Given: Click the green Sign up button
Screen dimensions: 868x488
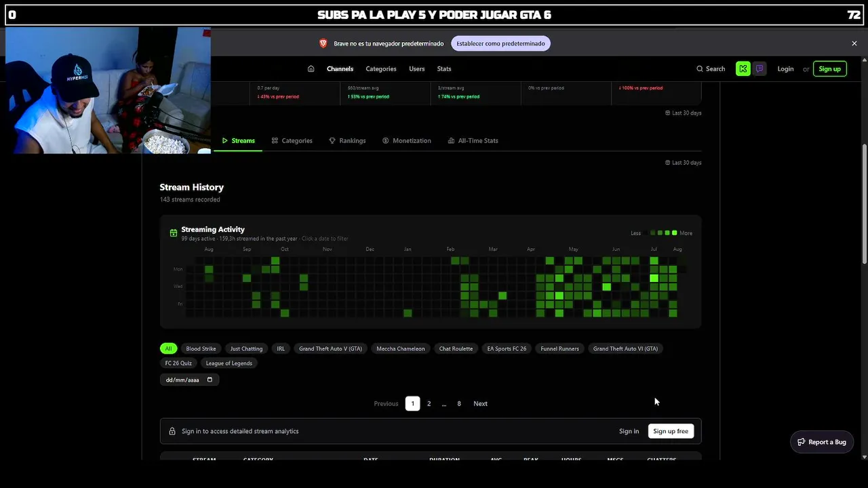Looking at the screenshot, I should [x=829, y=68].
